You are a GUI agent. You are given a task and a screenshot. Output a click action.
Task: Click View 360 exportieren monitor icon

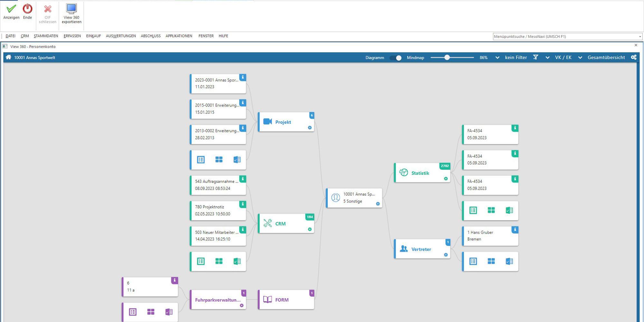coord(71,9)
